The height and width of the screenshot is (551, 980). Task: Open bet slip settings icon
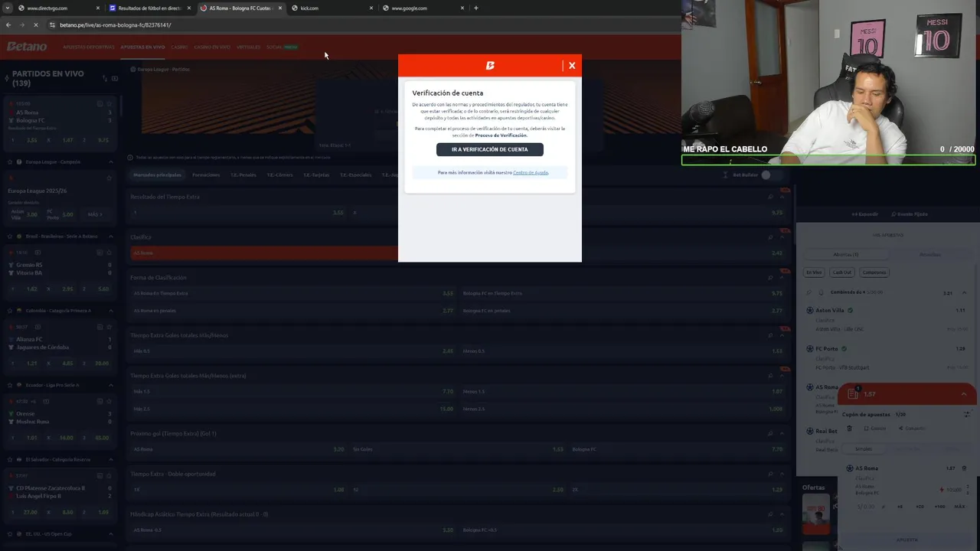[x=967, y=414]
